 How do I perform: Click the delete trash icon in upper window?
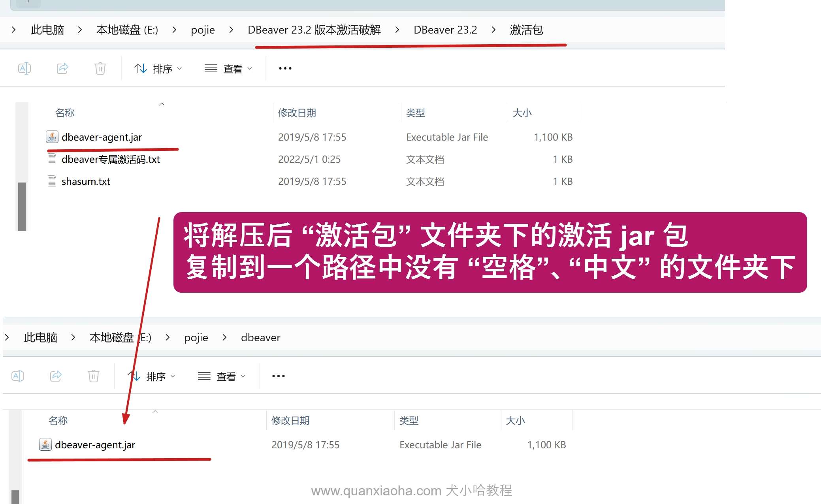pos(100,68)
